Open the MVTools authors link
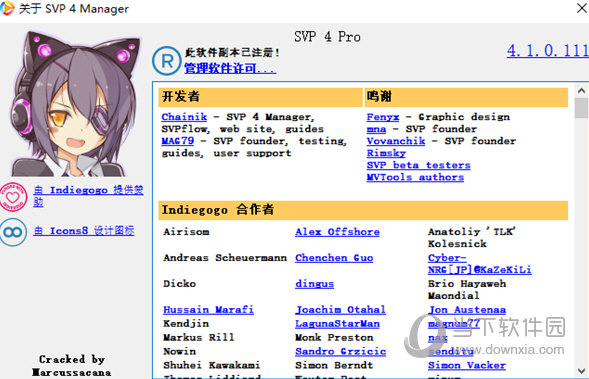 [x=415, y=177]
